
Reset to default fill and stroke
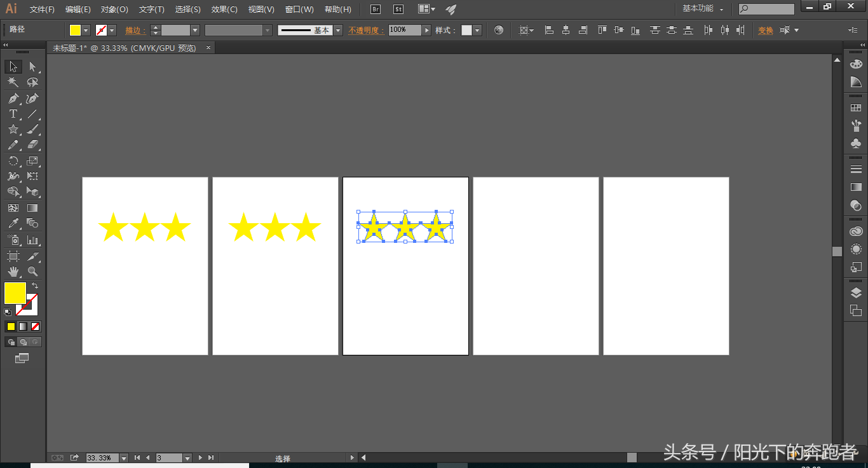click(8, 312)
